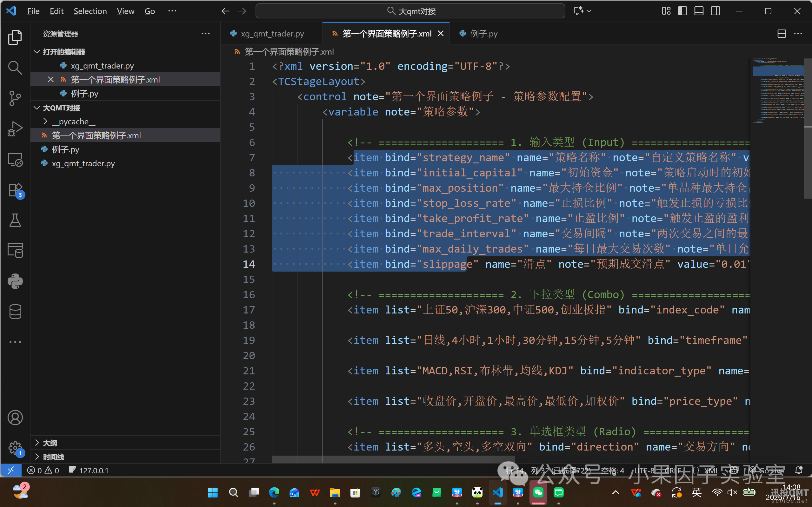The image size is (812, 507).
Task: Toggle the secondary side bar
Action: [715, 11]
